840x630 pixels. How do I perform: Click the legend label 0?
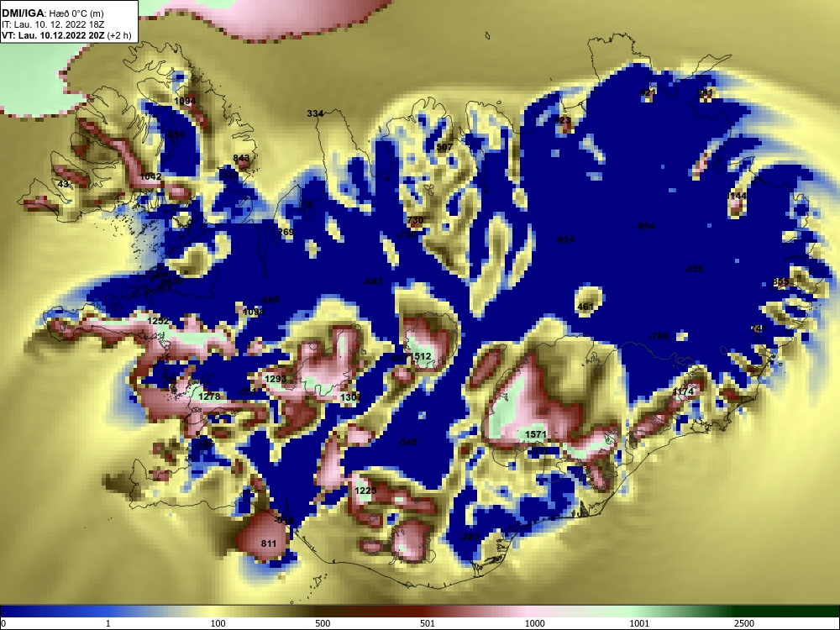(3, 623)
